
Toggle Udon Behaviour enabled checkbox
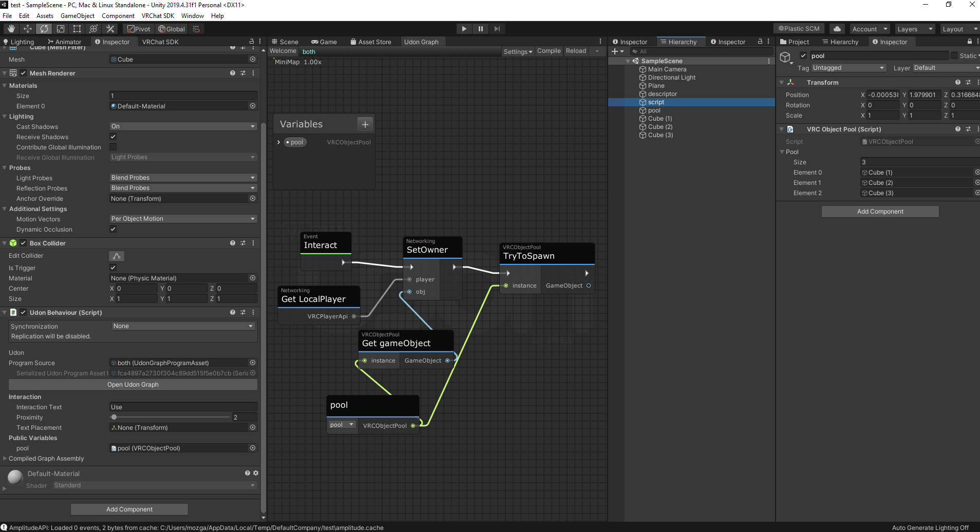[x=23, y=312]
